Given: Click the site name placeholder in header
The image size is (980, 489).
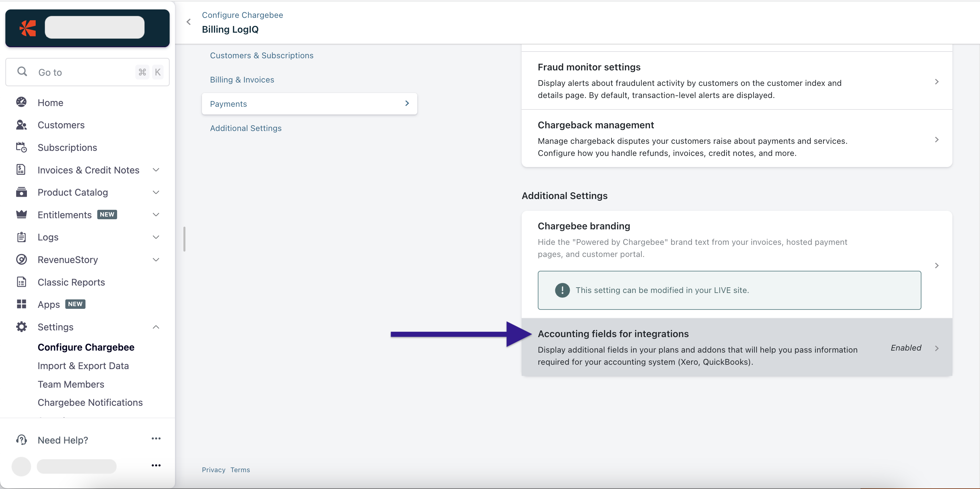Looking at the screenshot, I should click(x=94, y=27).
